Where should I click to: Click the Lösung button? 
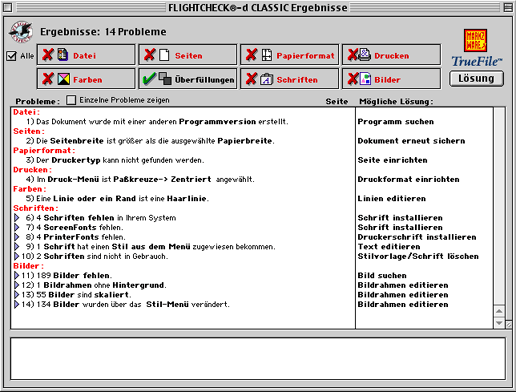[x=476, y=79]
